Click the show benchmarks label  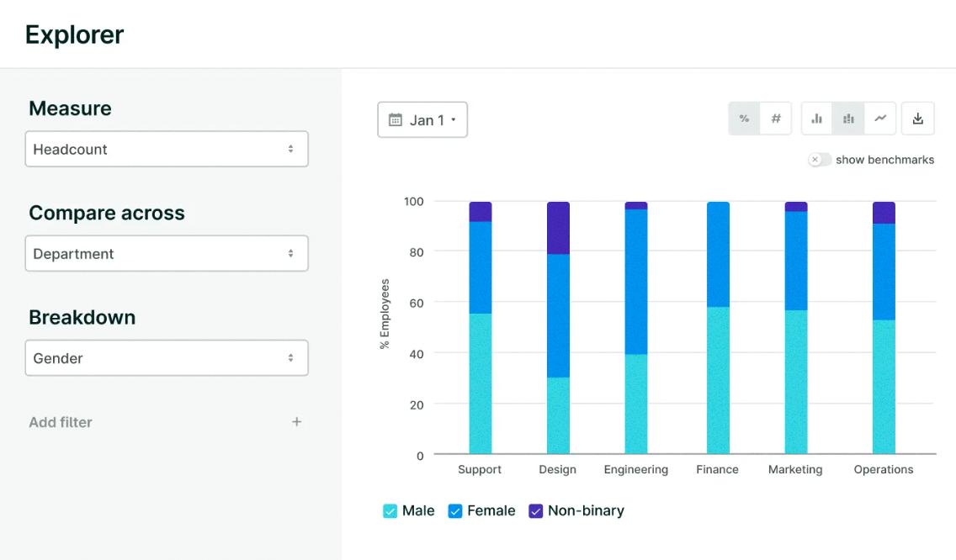click(884, 159)
